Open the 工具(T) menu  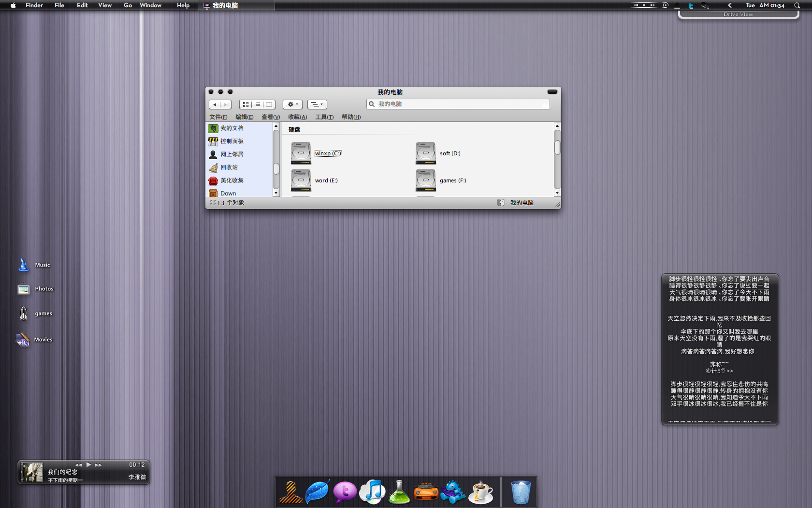point(324,117)
